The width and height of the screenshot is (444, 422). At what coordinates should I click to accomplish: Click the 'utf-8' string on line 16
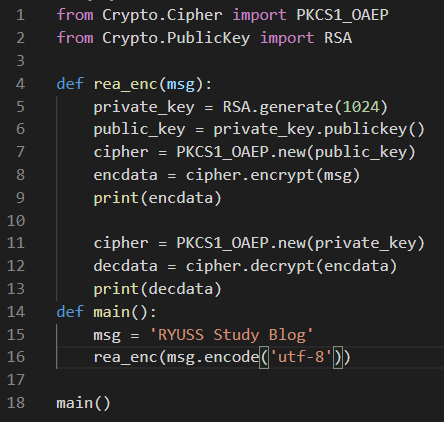(x=301, y=357)
